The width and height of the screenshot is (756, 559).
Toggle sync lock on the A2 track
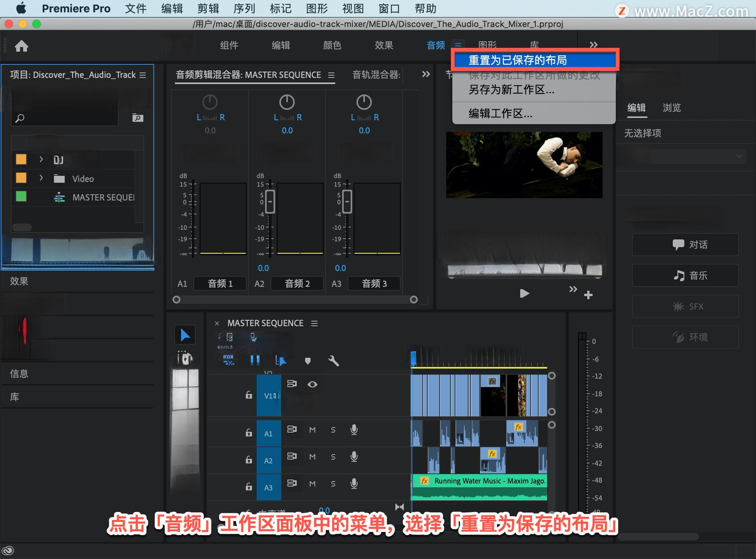click(292, 456)
